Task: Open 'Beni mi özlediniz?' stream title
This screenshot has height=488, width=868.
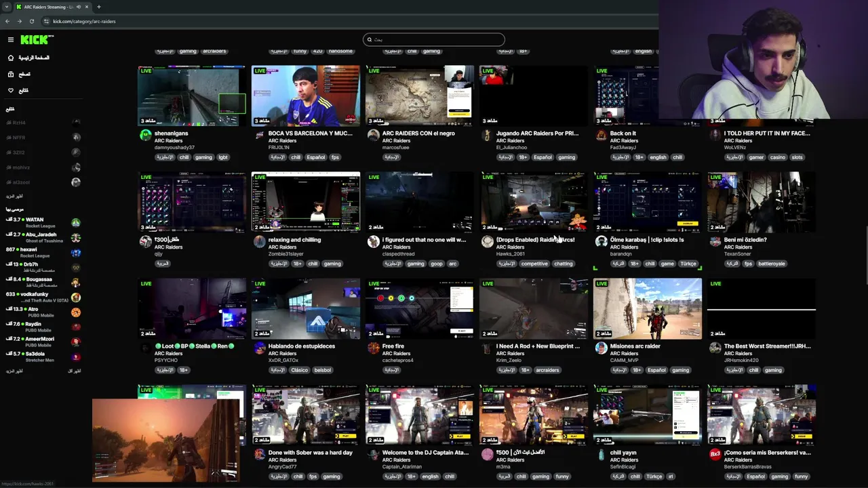Action: (x=745, y=240)
